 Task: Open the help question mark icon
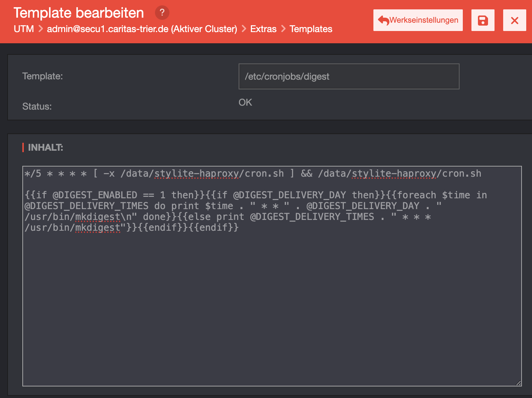pyautogui.click(x=162, y=12)
